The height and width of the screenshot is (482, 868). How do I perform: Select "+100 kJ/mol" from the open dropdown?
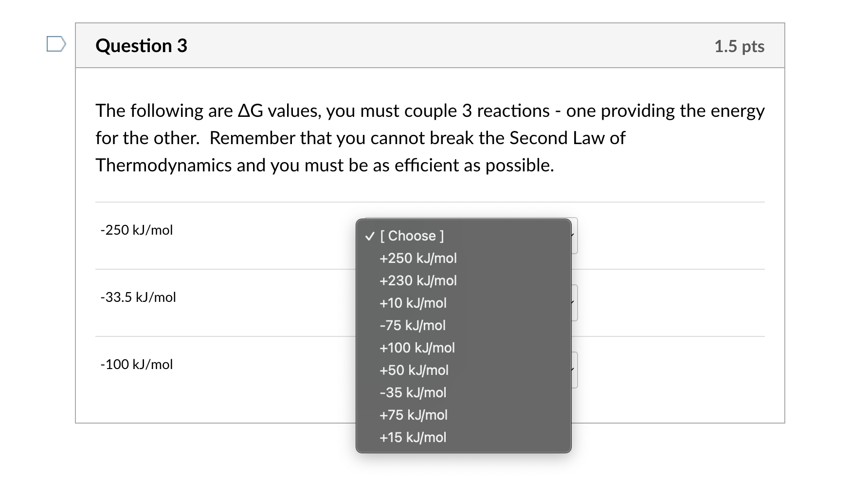pos(417,348)
